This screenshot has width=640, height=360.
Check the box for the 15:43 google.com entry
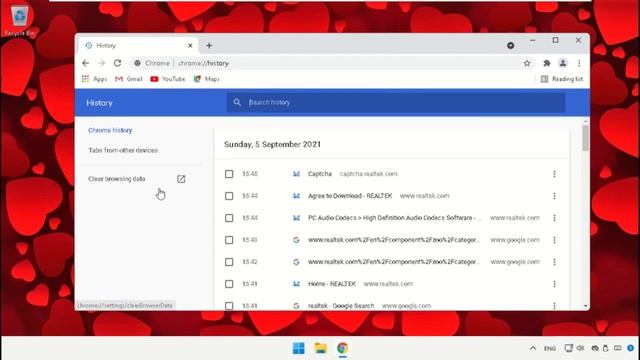coord(229,240)
